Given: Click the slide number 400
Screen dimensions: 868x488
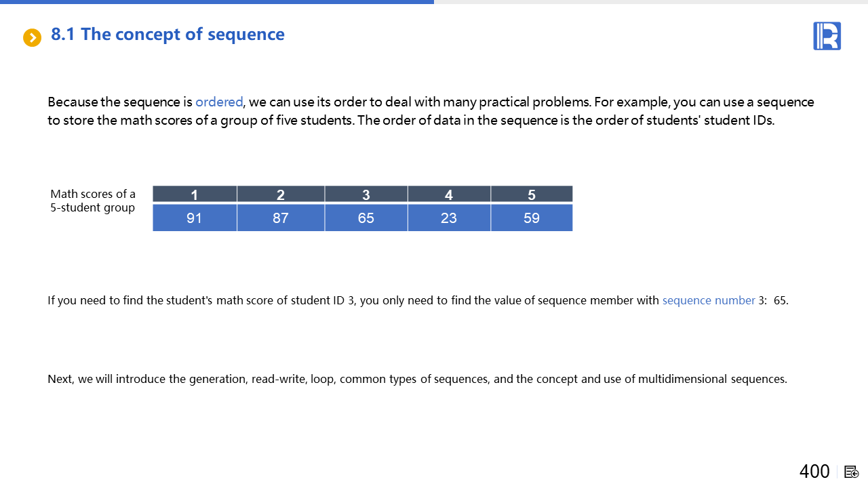Looking at the screenshot, I should coord(814,471).
